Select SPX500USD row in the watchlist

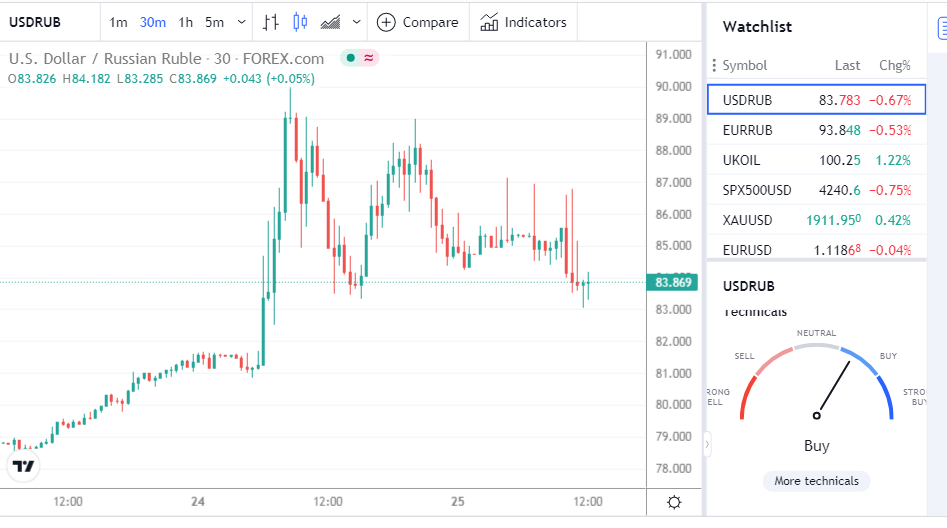[817, 190]
